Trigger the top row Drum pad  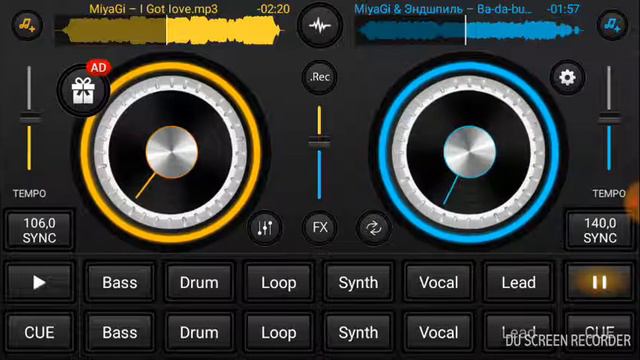(x=199, y=282)
